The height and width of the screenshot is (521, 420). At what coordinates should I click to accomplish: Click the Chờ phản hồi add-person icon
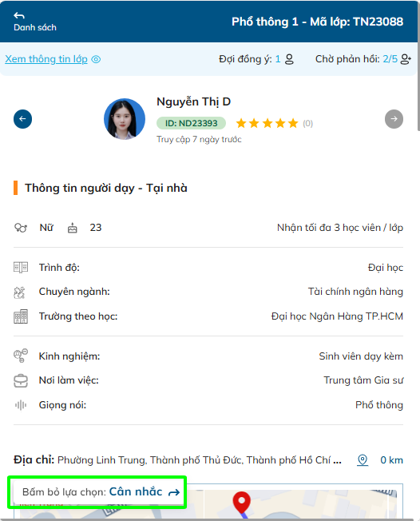click(406, 59)
